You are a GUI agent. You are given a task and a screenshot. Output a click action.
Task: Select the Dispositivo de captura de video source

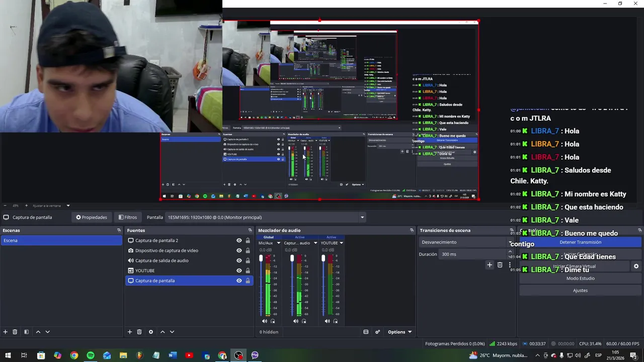(189, 250)
